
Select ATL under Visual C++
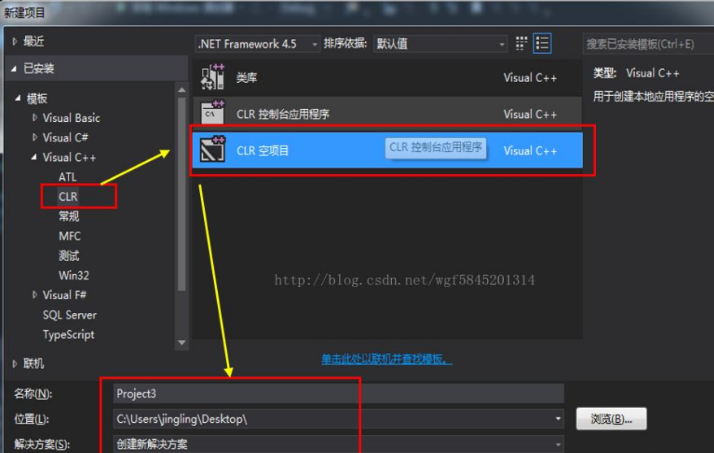67,177
